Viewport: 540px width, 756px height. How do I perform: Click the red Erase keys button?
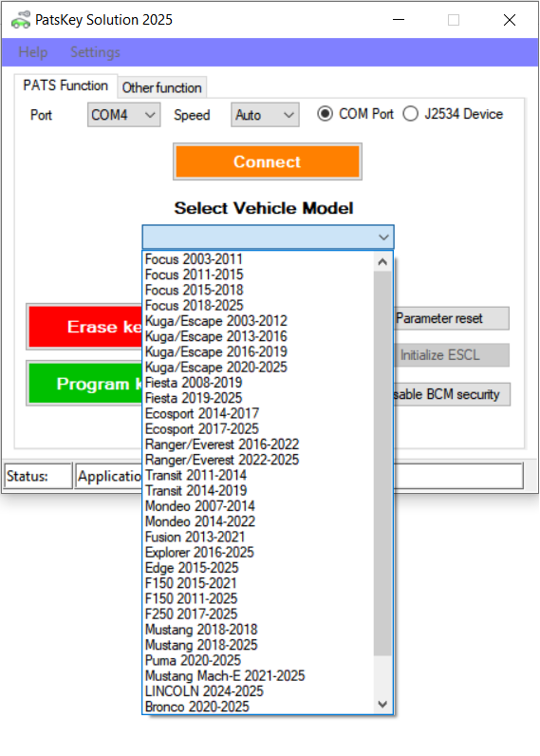pyautogui.click(x=85, y=327)
